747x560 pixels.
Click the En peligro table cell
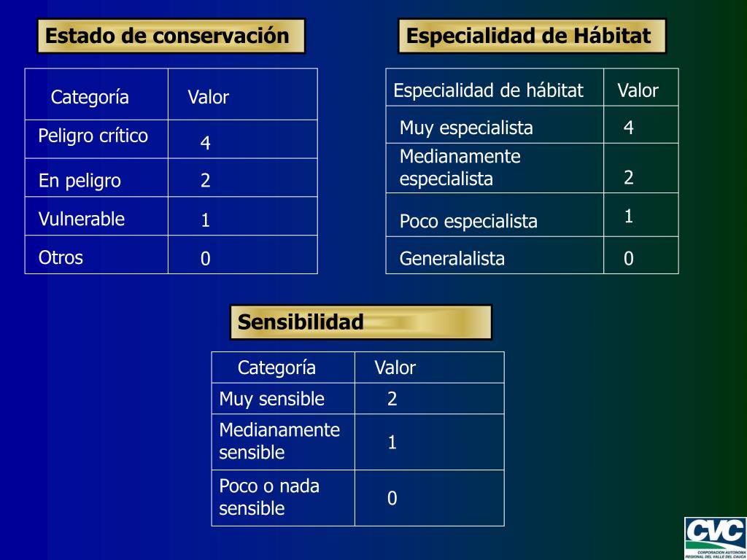pyautogui.click(x=96, y=178)
